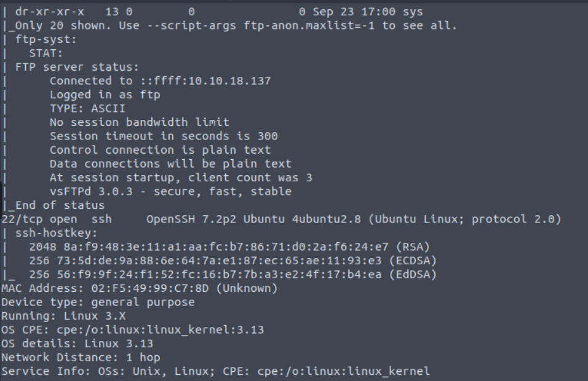
Task: Click the EdDSA host key fingerprint line
Action: pos(232,274)
